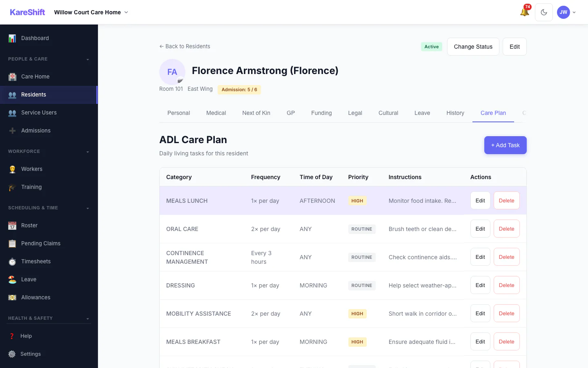Open the History tab

[455, 113]
